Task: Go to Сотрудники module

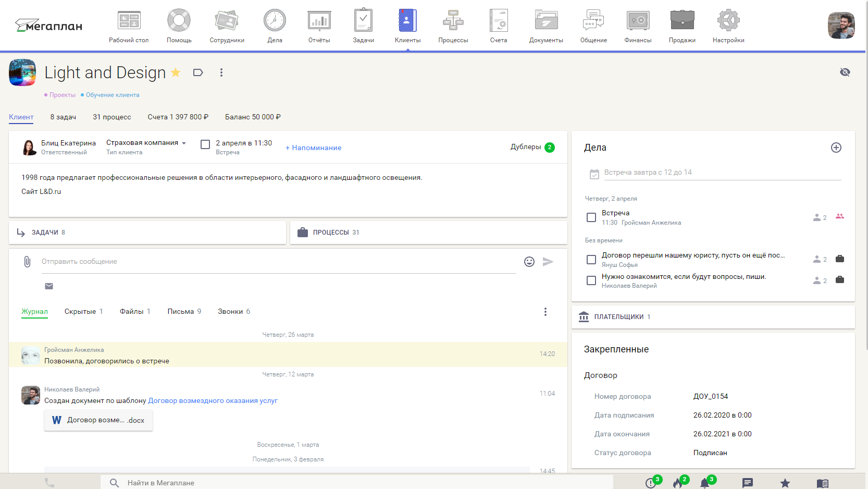Action: [x=227, y=26]
